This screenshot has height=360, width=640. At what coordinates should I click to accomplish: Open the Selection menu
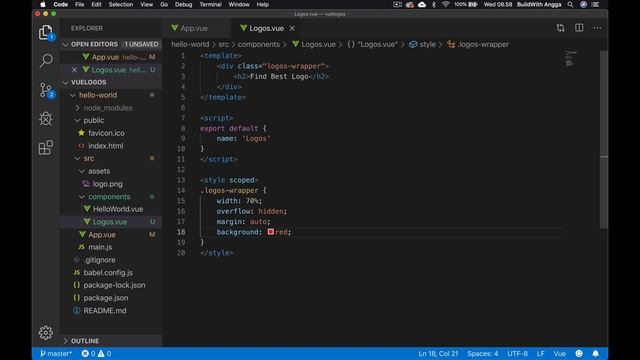pyautogui.click(x=121, y=4)
